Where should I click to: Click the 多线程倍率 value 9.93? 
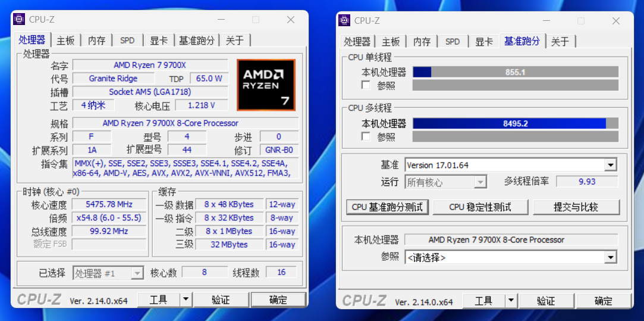click(587, 182)
